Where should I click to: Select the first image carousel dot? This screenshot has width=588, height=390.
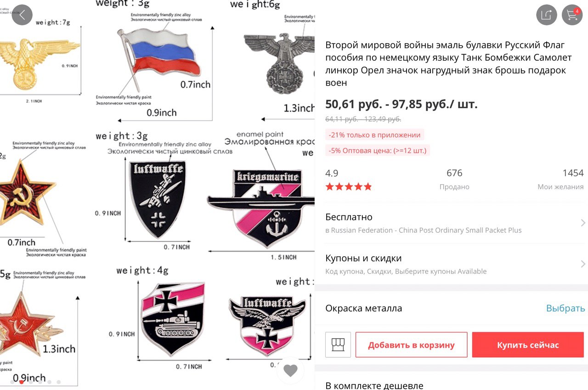tap(12, 382)
